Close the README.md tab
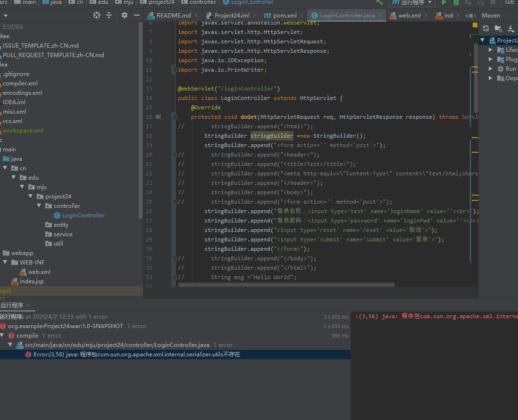Image resolution: width=518 pixels, height=420 pixels. point(196,15)
